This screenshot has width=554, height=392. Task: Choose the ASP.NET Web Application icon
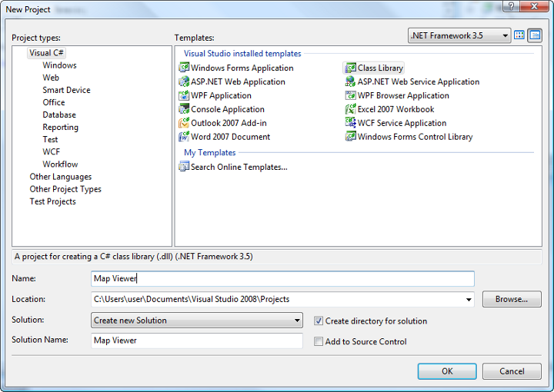tap(184, 81)
